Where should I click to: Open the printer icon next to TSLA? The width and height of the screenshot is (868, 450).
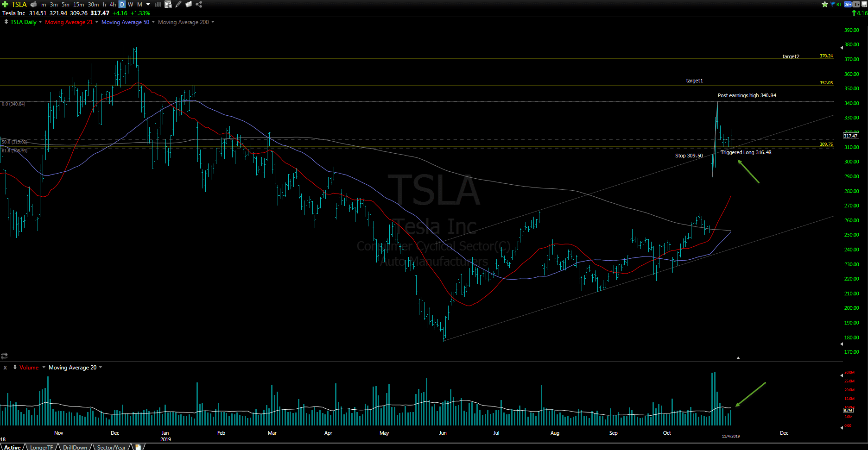33,4
